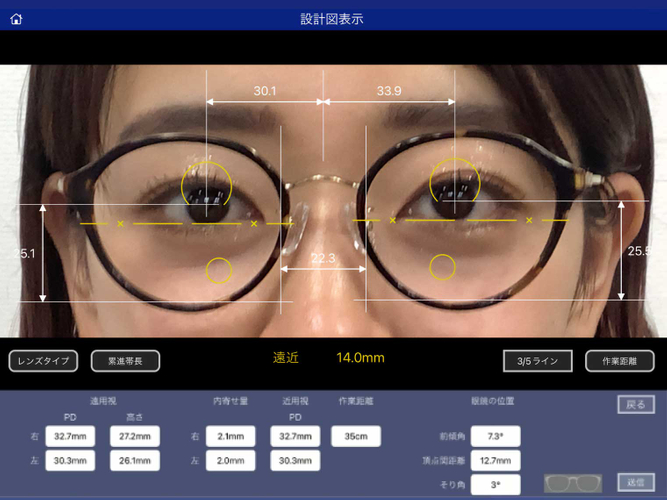Select the 3/5ライン button
This screenshot has height=500, width=667.
click(537, 361)
